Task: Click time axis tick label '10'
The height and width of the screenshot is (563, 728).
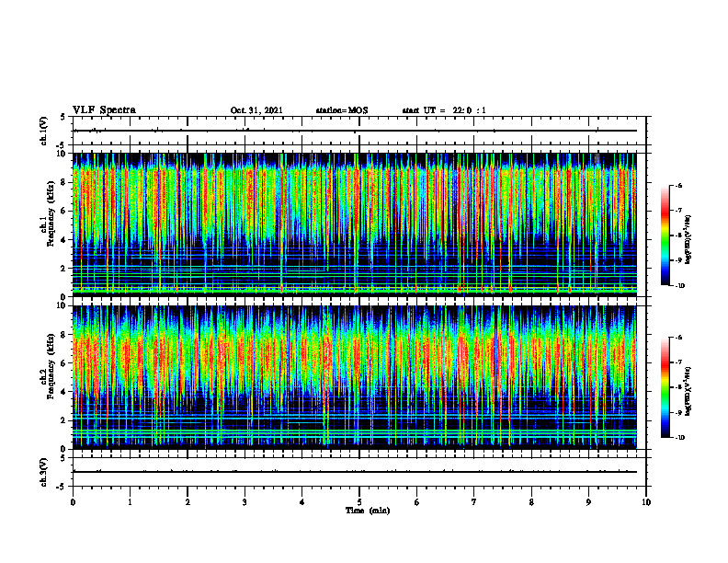Action: pos(646,502)
